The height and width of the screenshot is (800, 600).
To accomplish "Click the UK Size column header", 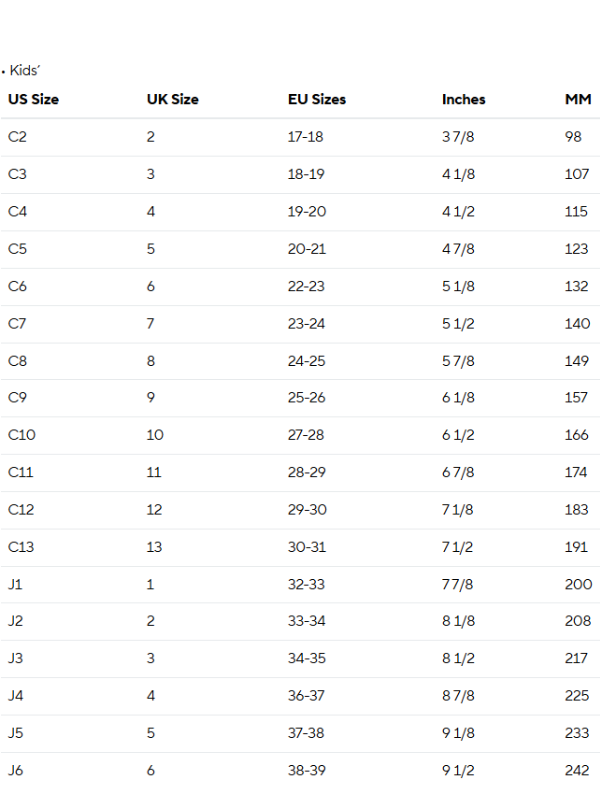I will click(172, 100).
